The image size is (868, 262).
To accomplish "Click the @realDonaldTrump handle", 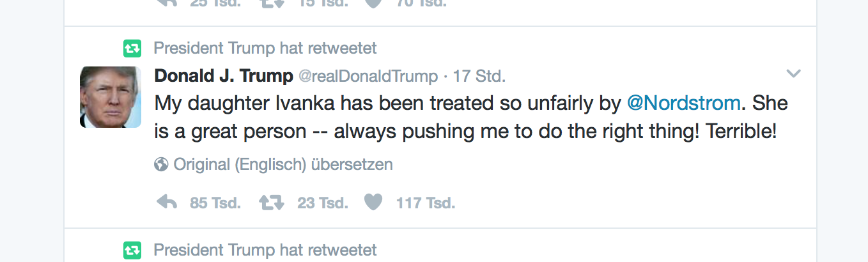I will [368, 77].
